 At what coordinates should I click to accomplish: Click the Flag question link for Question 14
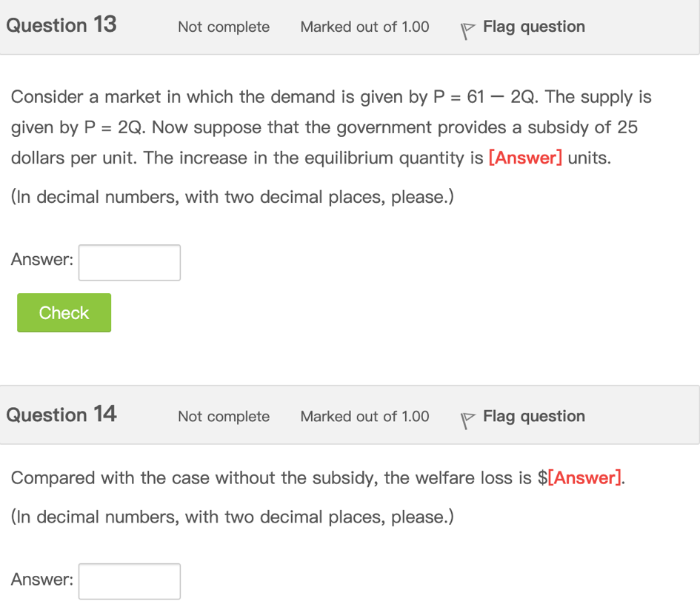[x=533, y=416]
